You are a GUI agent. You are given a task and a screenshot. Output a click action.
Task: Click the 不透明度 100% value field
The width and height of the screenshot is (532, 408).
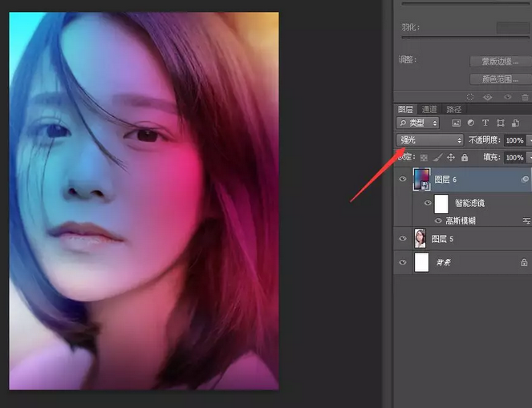(514, 140)
